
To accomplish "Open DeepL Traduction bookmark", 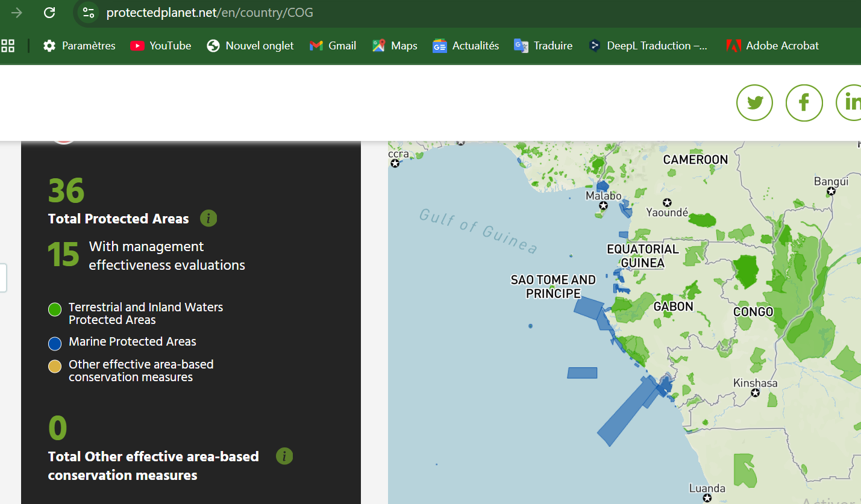I will point(648,46).
